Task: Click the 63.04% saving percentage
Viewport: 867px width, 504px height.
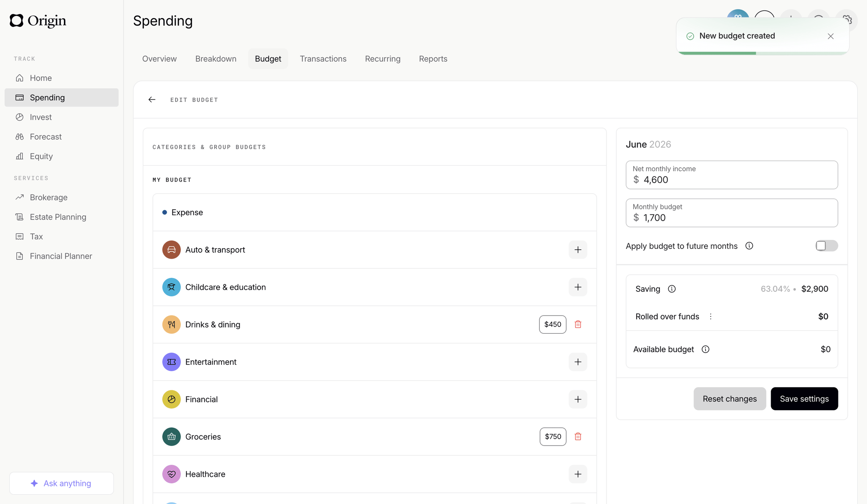Action: [x=775, y=289]
